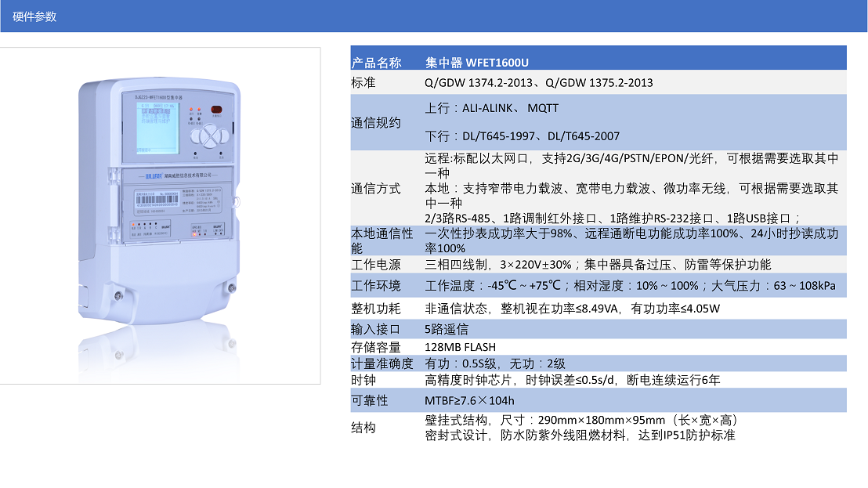
Task: Select the 产品名称 header cell
Action: click(x=377, y=63)
